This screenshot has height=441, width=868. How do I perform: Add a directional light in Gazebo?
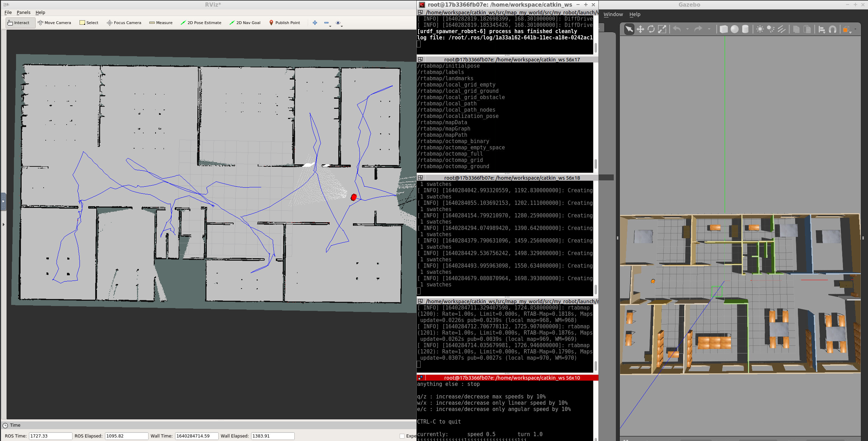782,29
